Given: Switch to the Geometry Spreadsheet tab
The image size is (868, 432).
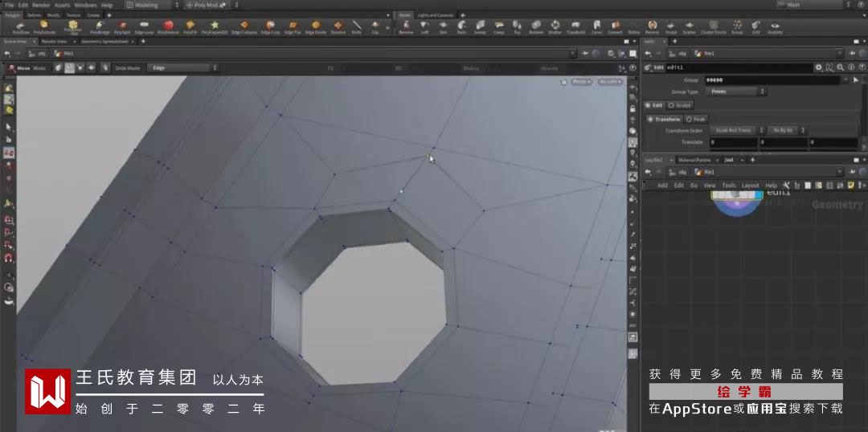Looking at the screenshot, I should pos(104,42).
